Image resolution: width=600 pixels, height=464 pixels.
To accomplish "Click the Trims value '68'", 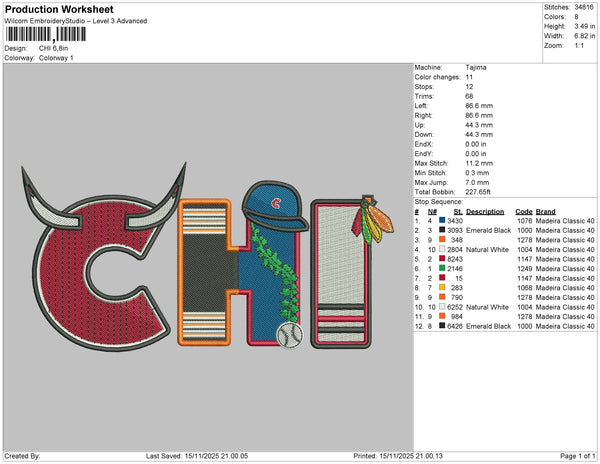I will click(470, 96).
